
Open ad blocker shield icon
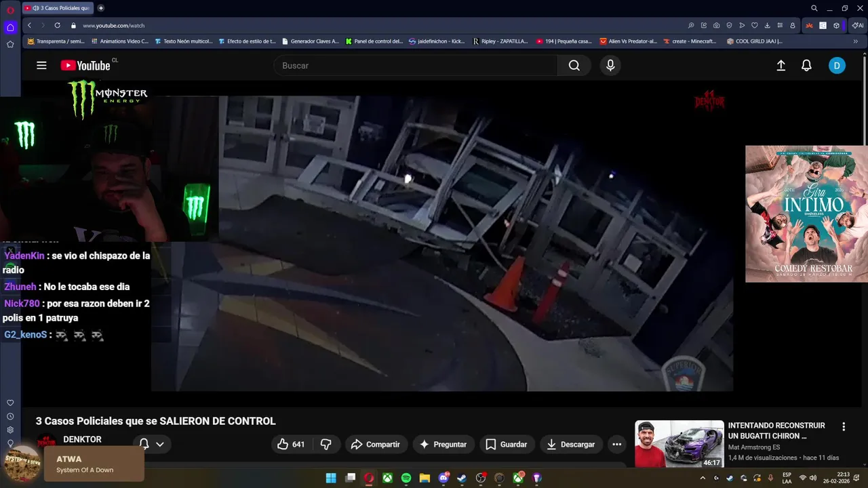coord(729,25)
